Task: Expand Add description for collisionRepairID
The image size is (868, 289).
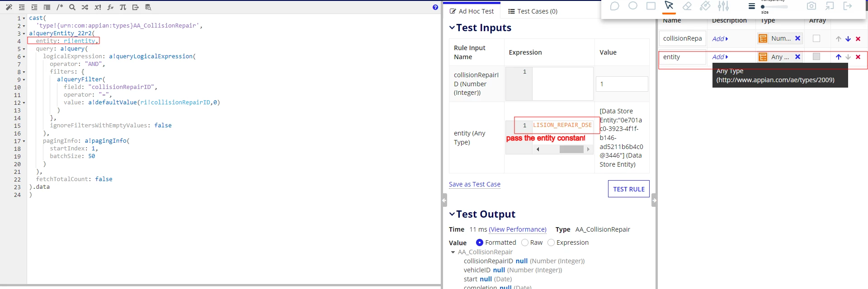Action: click(720, 39)
